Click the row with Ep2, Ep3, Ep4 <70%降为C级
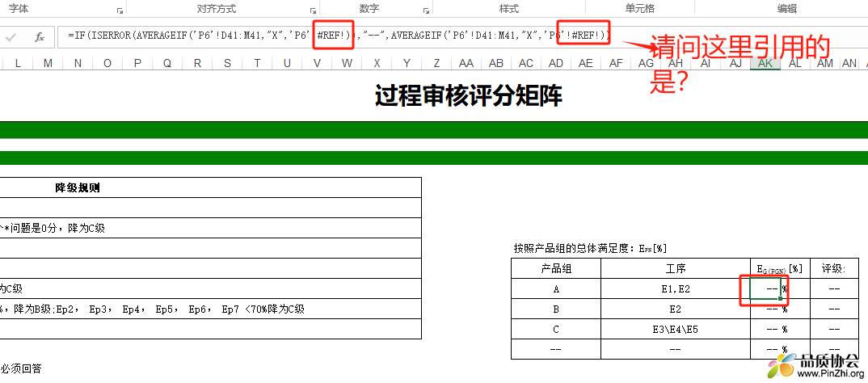Image resolution: width=868 pixels, height=383 pixels. click(x=210, y=309)
